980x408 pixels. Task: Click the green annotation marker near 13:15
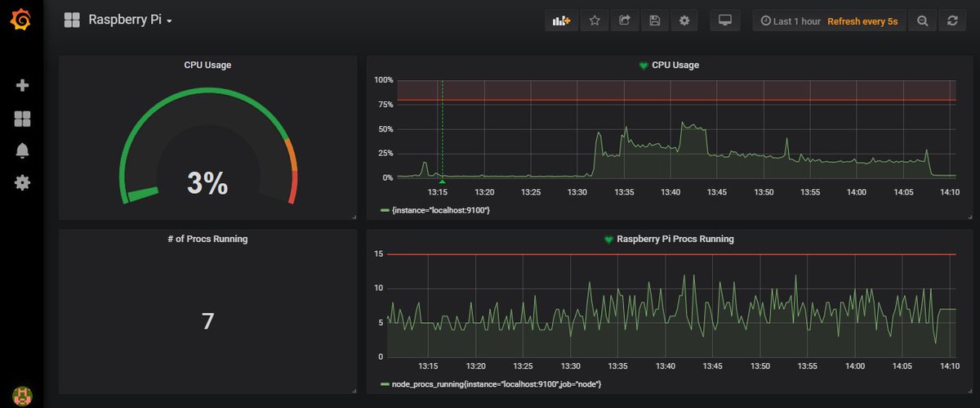pos(442,181)
